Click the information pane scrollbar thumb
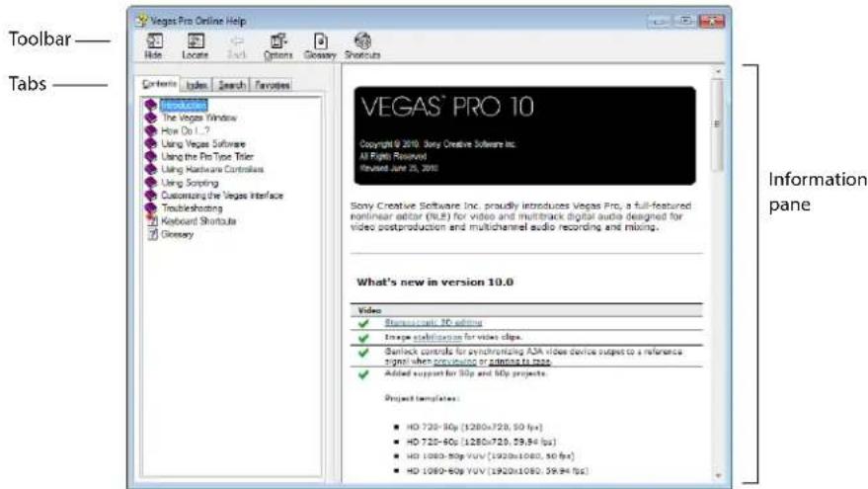This screenshot has width=868, height=489. coord(718,124)
